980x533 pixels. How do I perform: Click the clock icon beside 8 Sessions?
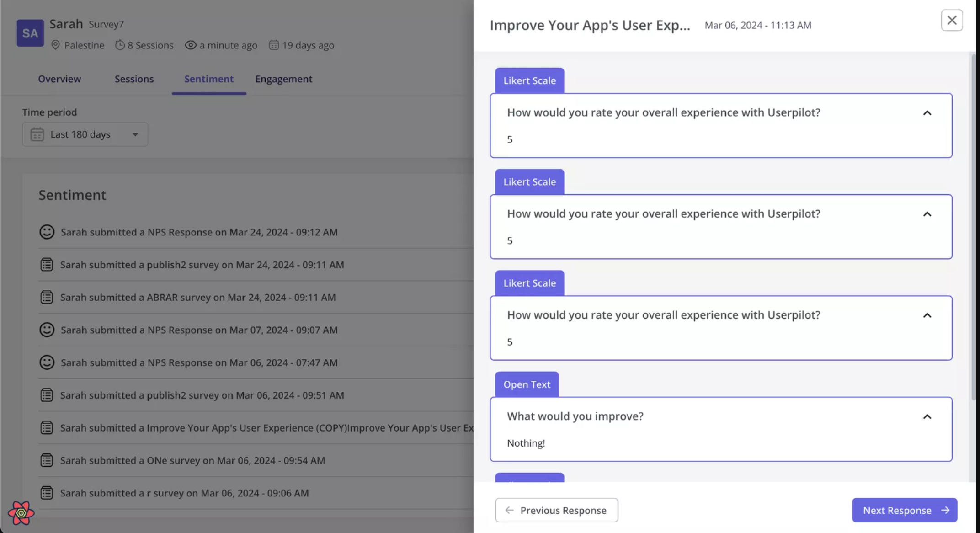click(120, 45)
